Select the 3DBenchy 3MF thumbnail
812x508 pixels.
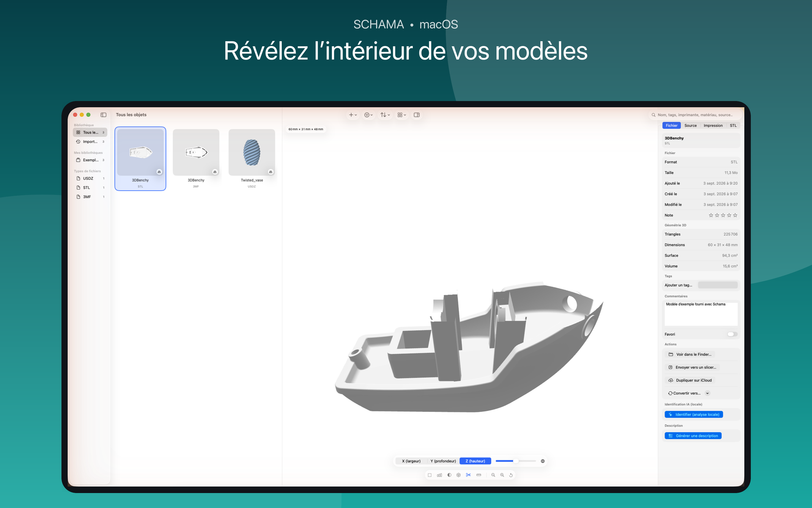click(x=196, y=159)
